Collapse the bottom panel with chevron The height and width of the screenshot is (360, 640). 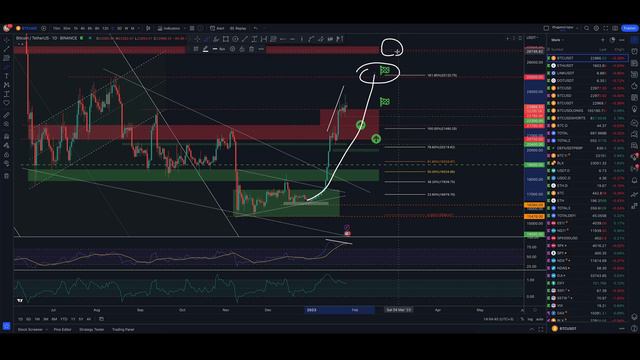531,329
